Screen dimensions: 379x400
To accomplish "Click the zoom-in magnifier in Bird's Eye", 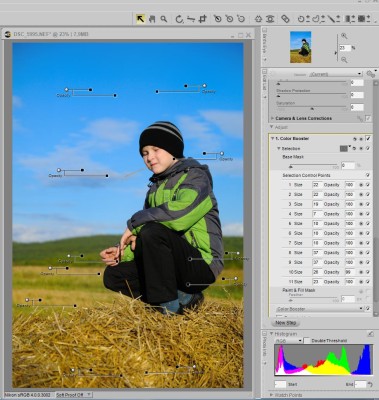I will coord(344,36).
